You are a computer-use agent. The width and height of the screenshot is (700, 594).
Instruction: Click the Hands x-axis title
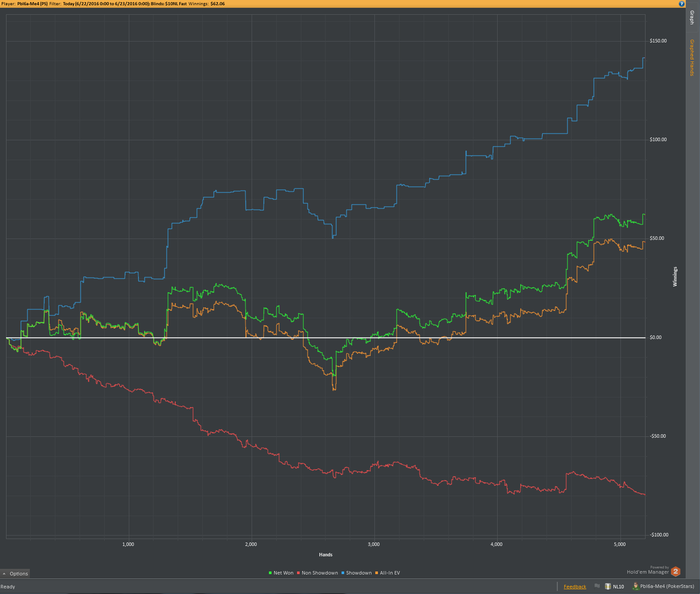point(325,555)
